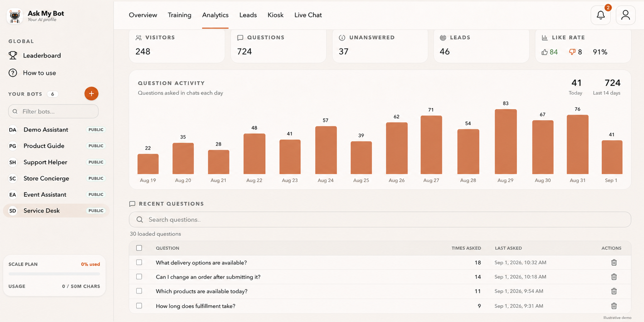Open the notifications bell
The height and width of the screenshot is (322, 644).
tap(601, 15)
